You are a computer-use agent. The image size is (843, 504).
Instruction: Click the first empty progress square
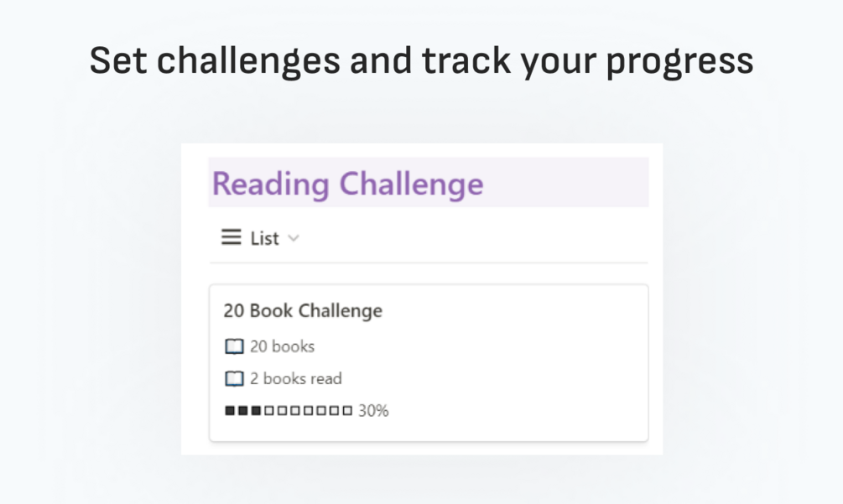(269, 411)
